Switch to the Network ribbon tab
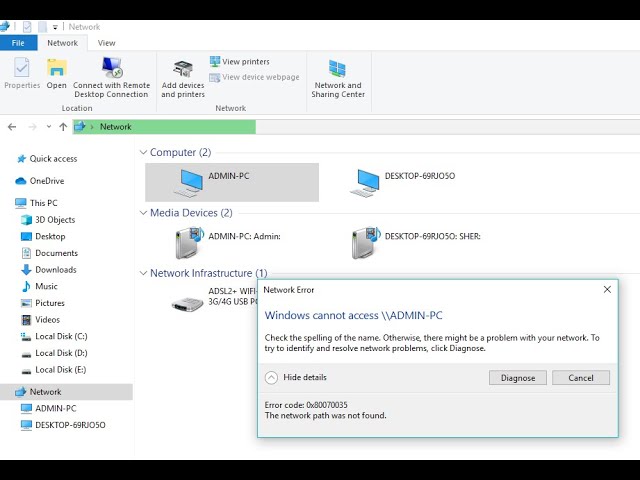The height and width of the screenshot is (480, 640). [x=62, y=43]
